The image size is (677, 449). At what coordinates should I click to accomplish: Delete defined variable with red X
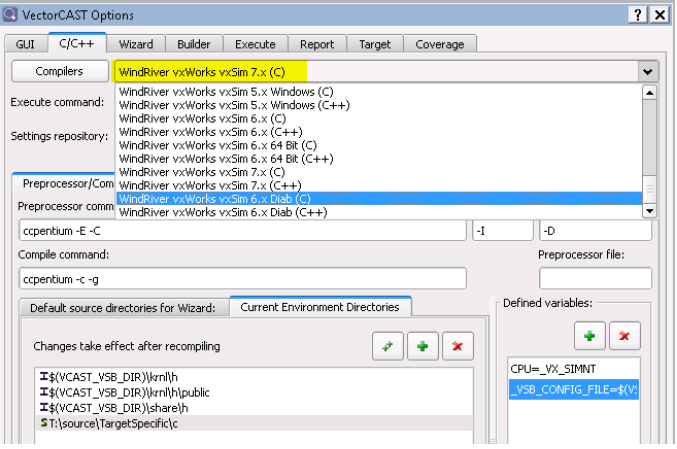point(624,335)
